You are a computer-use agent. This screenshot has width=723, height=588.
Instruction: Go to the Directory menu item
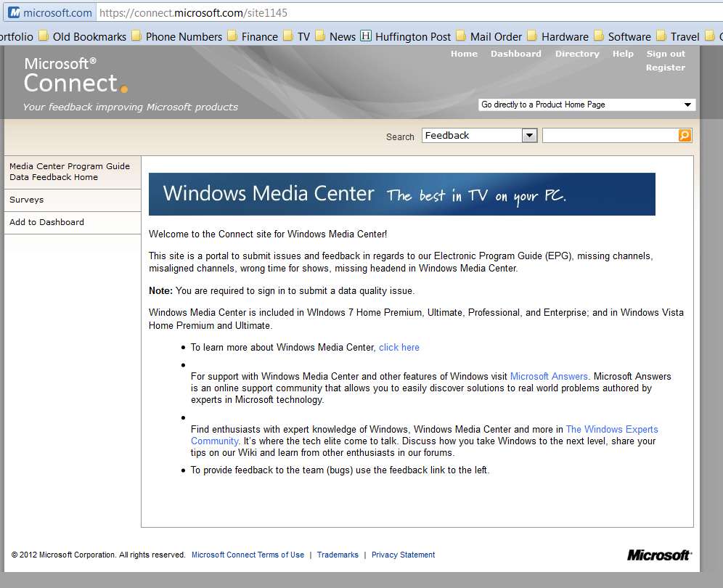[577, 54]
